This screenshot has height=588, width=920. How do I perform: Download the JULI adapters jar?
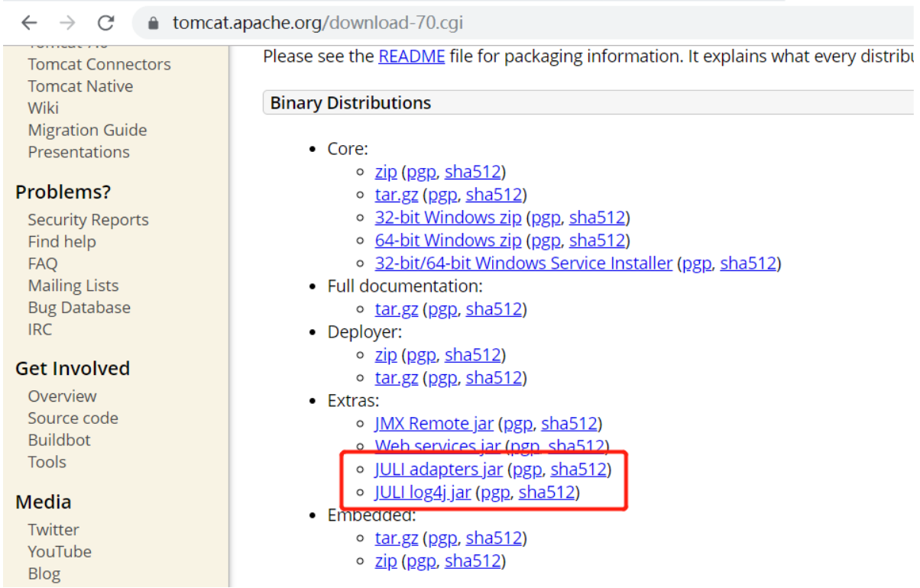[439, 469]
